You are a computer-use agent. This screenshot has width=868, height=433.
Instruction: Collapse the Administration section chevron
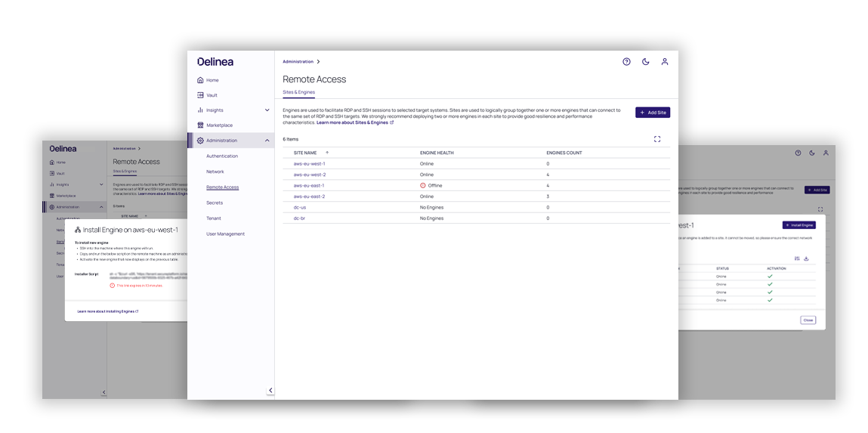point(267,141)
